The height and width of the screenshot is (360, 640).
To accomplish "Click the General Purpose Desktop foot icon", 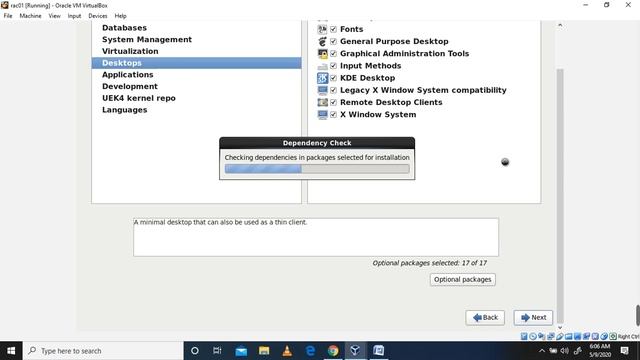I will click(x=322, y=42).
